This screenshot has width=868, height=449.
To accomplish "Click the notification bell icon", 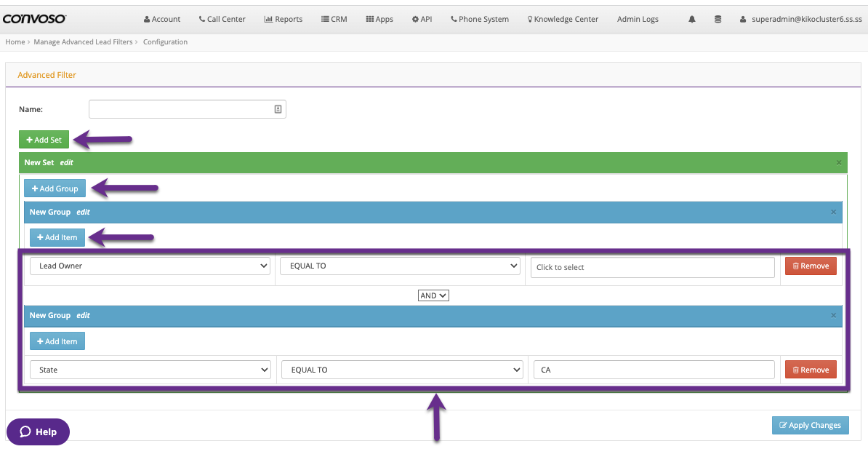I will (x=692, y=20).
